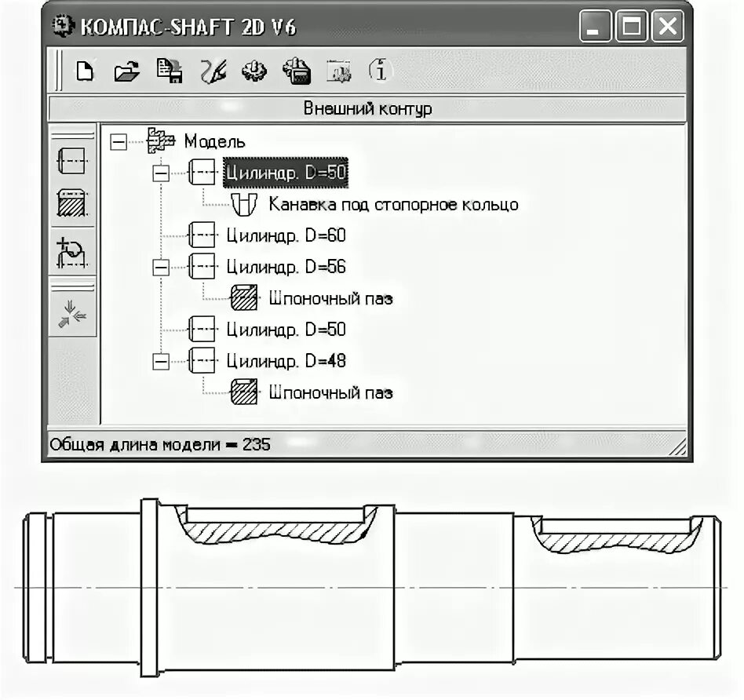Click the keyway icon under Цилиндр. D=48

(244, 392)
